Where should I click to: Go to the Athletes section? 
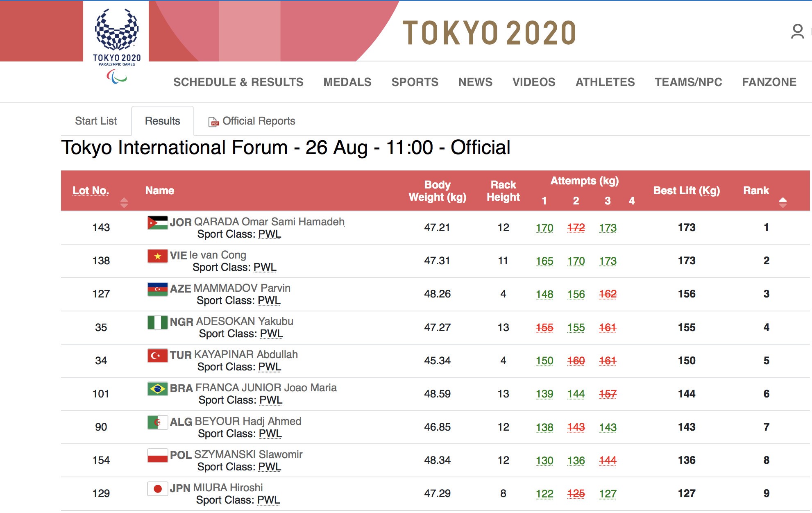pyautogui.click(x=605, y=82)
